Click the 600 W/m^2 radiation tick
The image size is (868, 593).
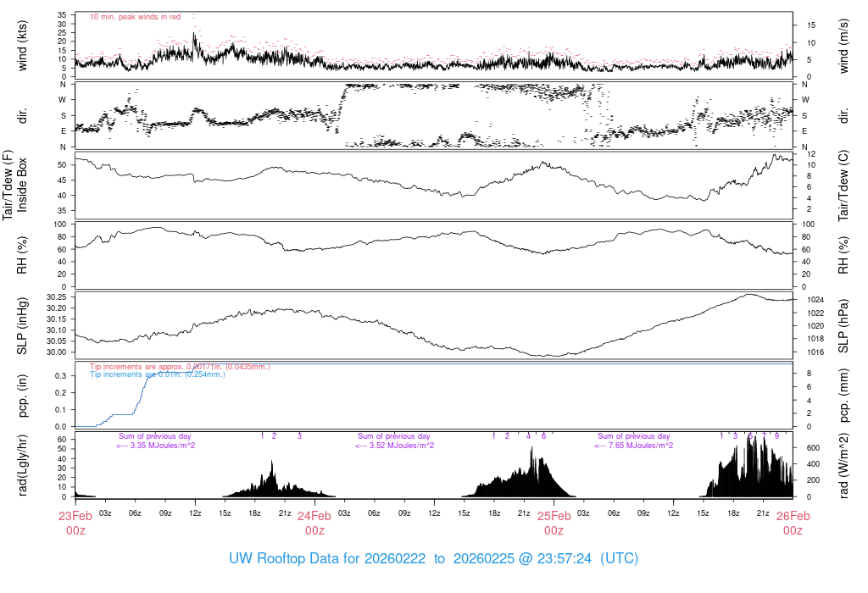813,448
